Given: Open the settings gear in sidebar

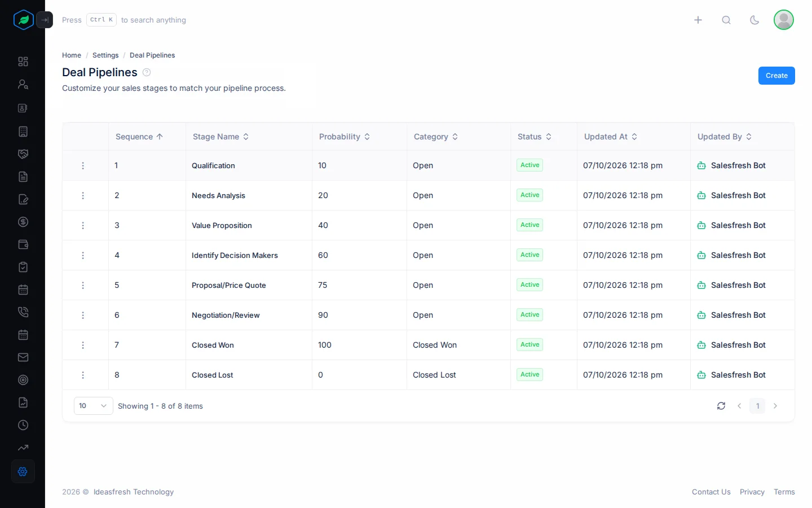Looking at the screenshot, I should click(x=23, y=471).
